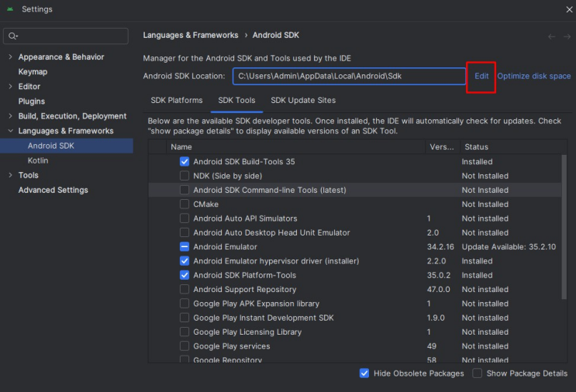Image resolution: width=576 pixels, height=392 pixels.
Task: Expand Appearance & Behavior section
Action: (10, 57)
